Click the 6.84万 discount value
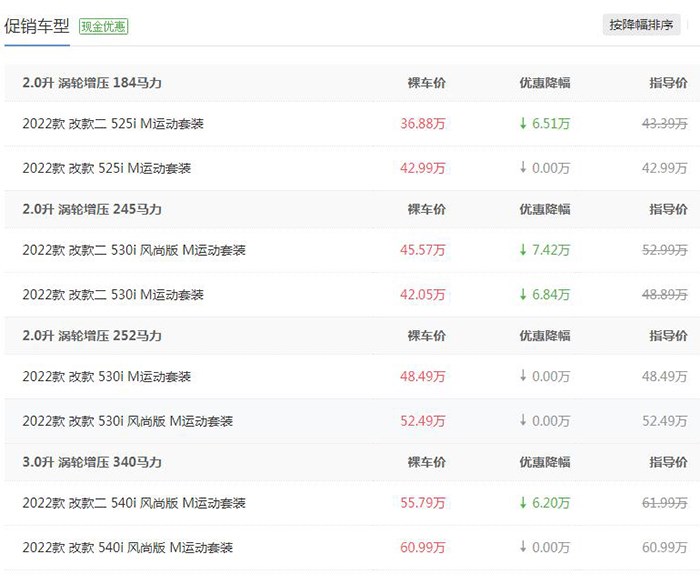Viewport: 700px width, 584px height. pos(551,295)
